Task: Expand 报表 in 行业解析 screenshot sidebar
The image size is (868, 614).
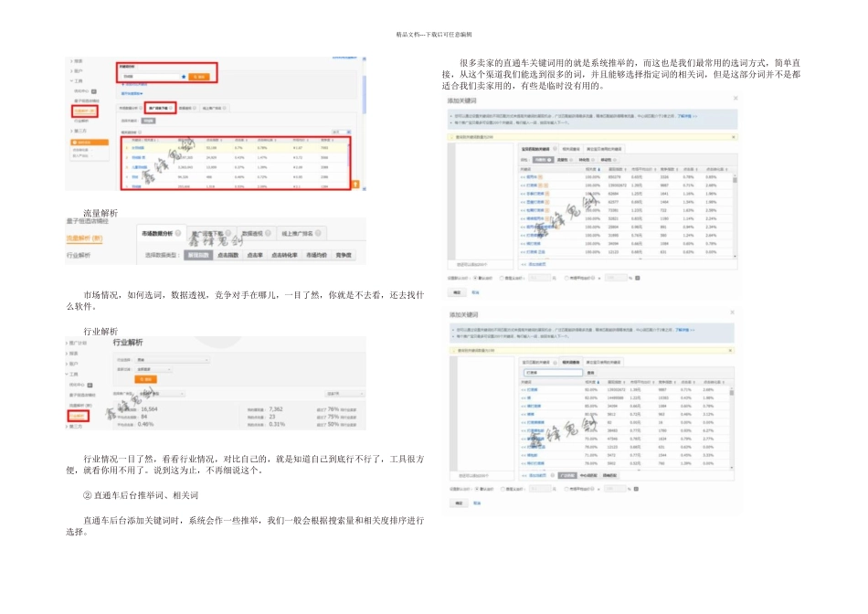Action: point(72,354)
